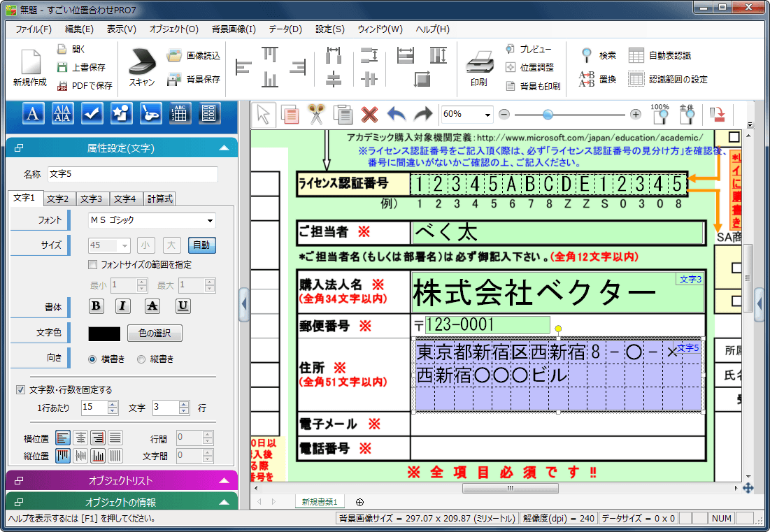Viewport: 770px width, 532px height.
Task: Switch to the 計算式 tab
Action: point(160,199)
